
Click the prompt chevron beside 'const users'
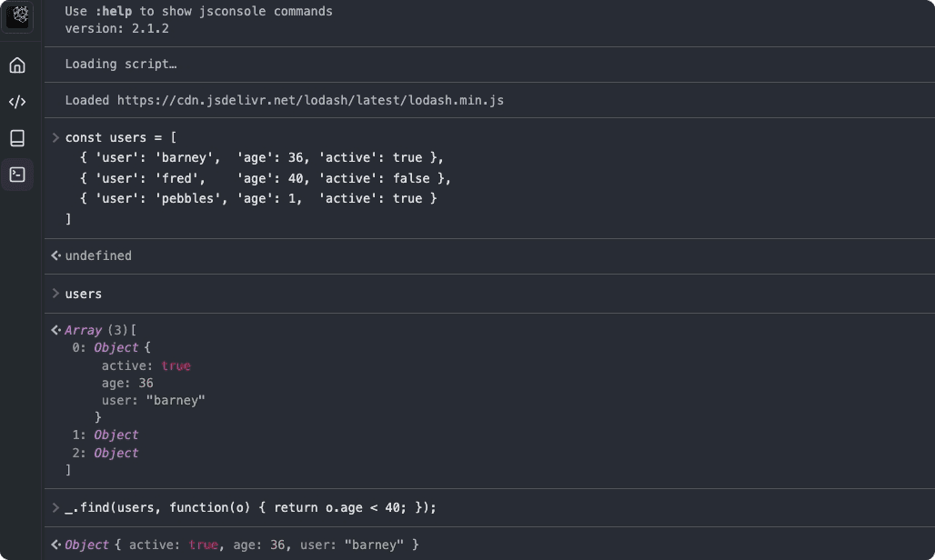[55, 137]
